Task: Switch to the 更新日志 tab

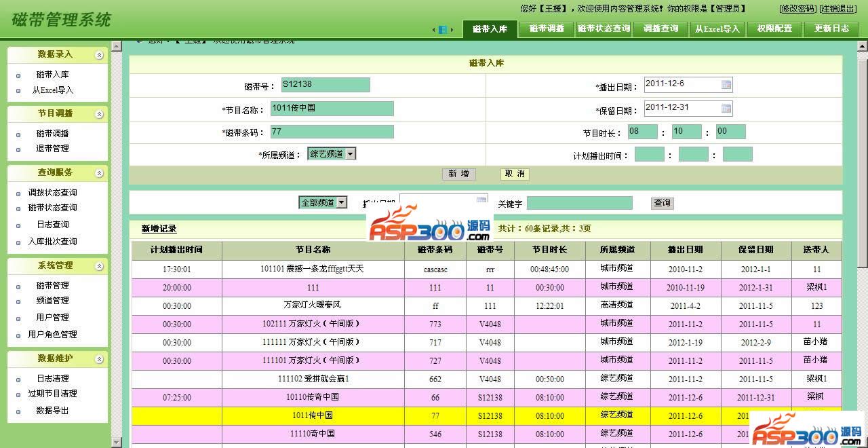Action: tap(831, 29)
